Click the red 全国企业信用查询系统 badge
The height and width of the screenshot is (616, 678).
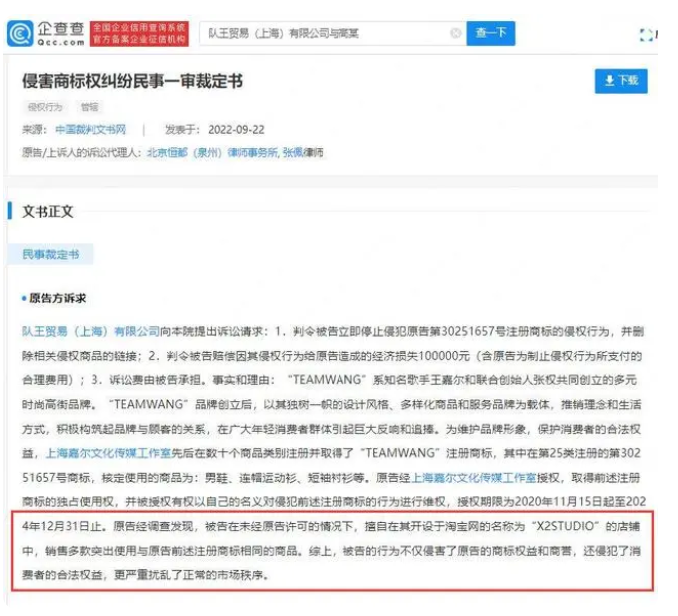tap(139, 34)
